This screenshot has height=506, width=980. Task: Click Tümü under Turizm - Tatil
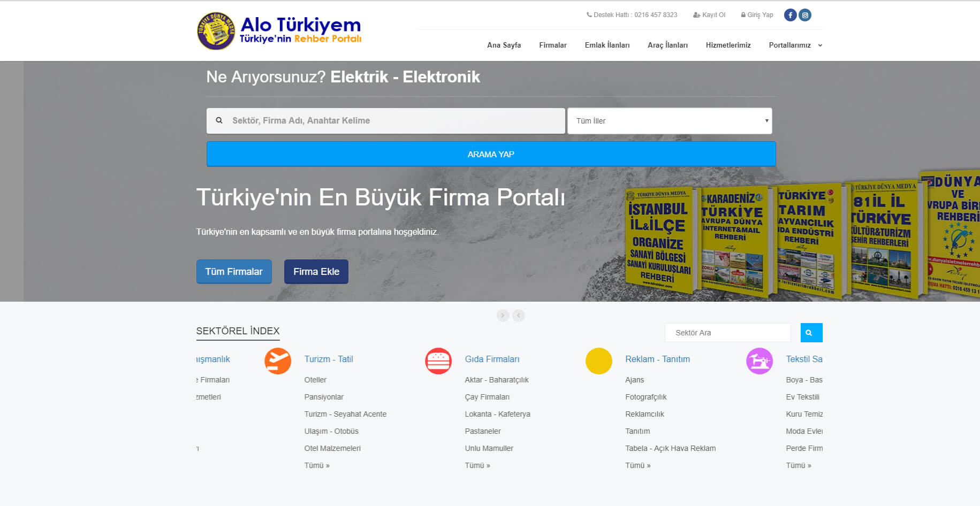[x=317, y=465]
